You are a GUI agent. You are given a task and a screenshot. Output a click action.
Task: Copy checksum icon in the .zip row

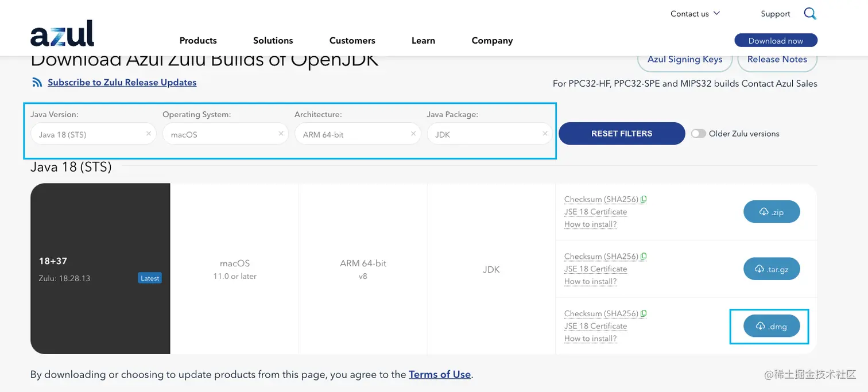(644, 199)
